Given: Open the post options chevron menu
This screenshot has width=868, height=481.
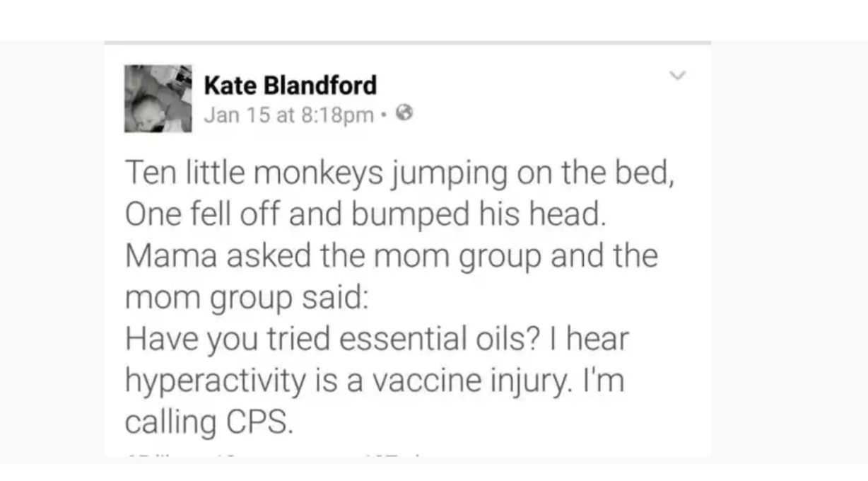Looking at the screenshot, I should 677,75.
